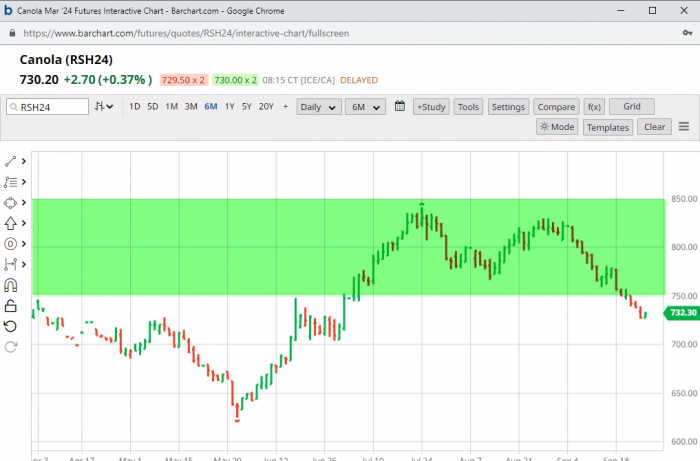700x461 pixels.
Task: Click the 650.00 price axis label
Action: [x=684, y=393]
